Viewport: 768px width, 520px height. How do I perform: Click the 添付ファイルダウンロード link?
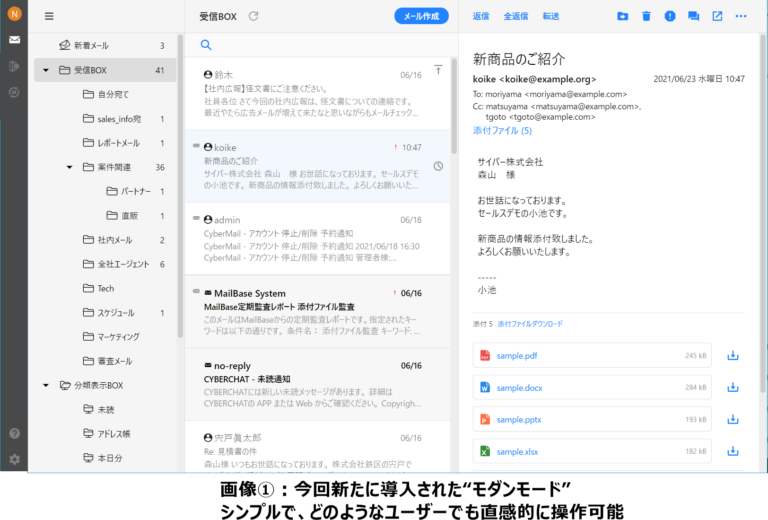pos(530,324)
